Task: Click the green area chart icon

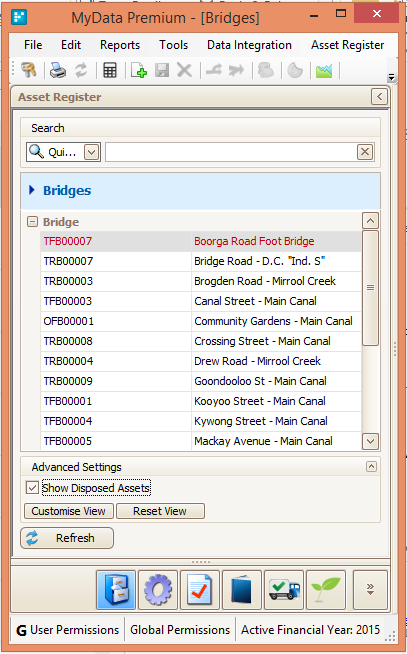Action: (x=324, y=70)
